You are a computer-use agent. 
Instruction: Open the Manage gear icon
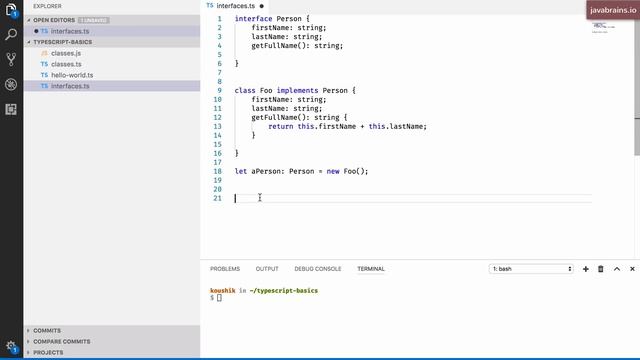[x=11, y=347]
